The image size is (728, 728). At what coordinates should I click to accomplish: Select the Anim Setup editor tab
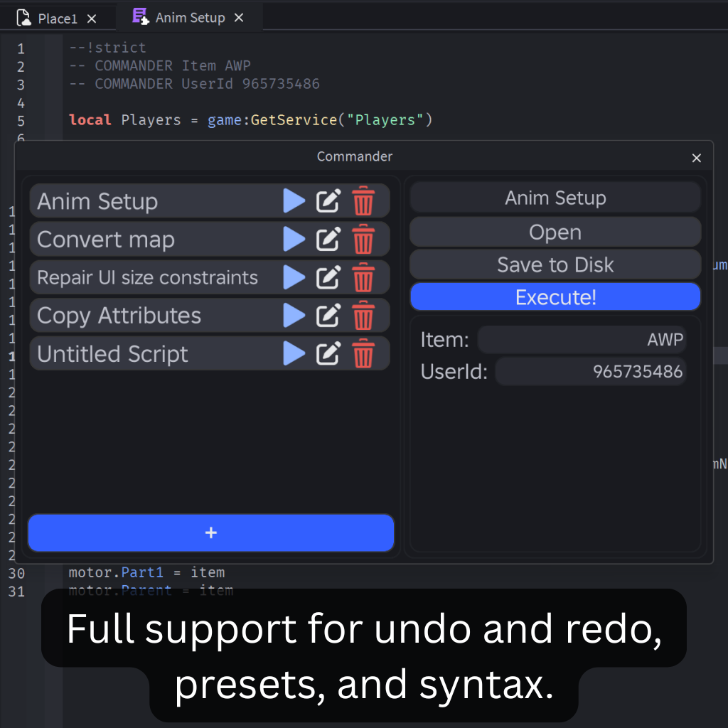coord(189,18)
